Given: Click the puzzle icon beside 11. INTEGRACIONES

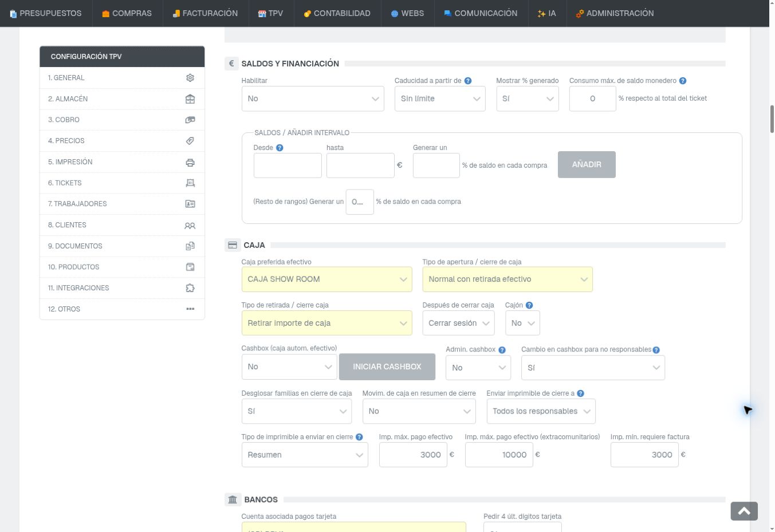Looking at the screenshot, I should [190, 288].
